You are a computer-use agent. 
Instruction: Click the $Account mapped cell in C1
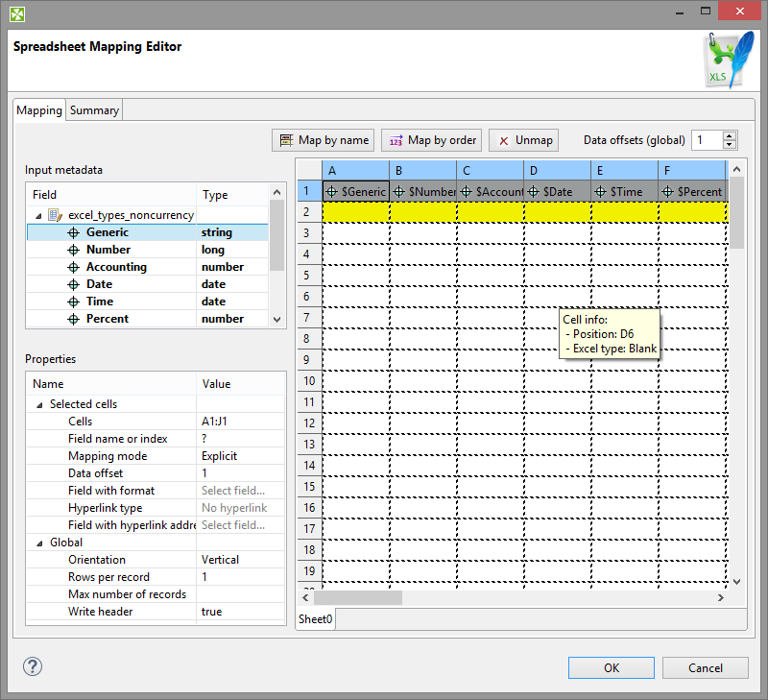(491, 191)
